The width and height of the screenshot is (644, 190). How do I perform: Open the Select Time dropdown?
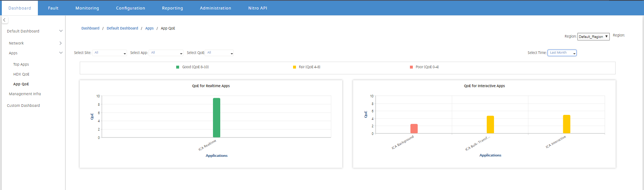(x=562, y=53)
